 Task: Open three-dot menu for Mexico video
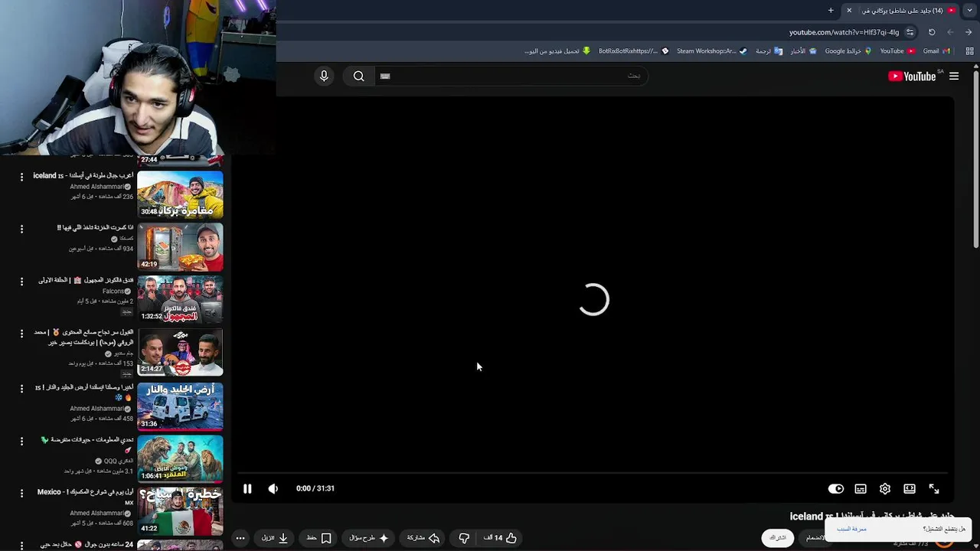pyautogui.click(x=21, y=493)
